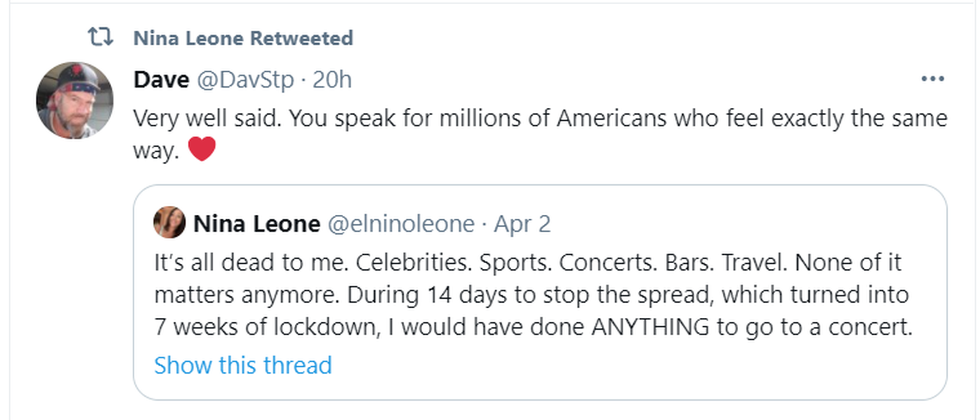Click the "20h" timestamp
Screen dimensions: 980x420
point(332,80)
